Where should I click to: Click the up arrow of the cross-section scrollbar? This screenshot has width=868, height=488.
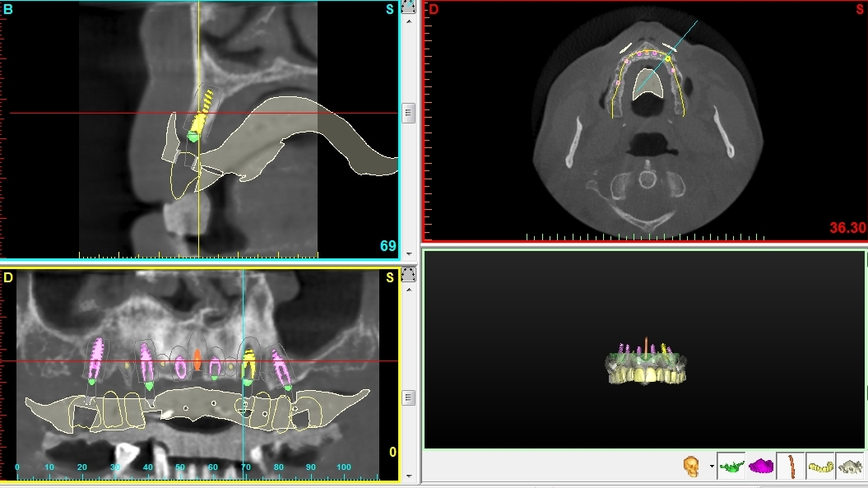point(409,21)
